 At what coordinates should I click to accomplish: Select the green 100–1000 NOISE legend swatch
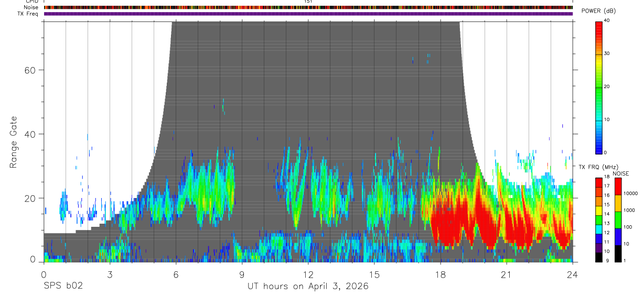[x=618, y=219]
